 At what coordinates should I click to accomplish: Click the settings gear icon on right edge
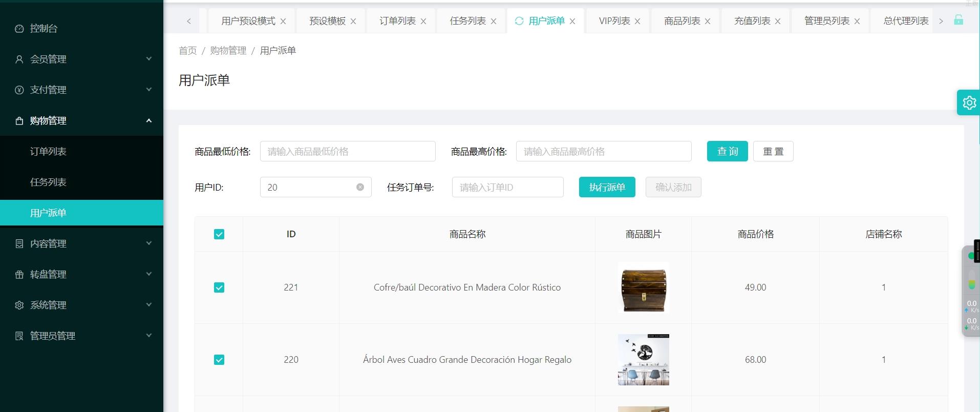[969, 102]
